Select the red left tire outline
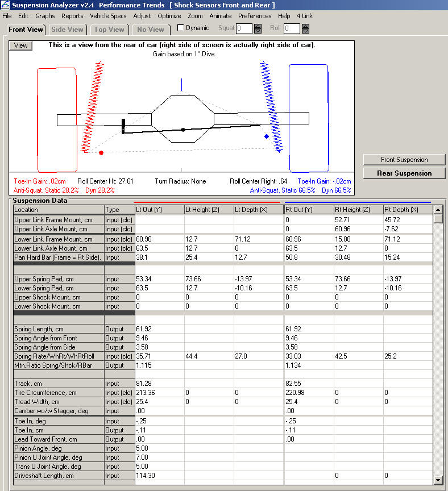 point(57,120)
